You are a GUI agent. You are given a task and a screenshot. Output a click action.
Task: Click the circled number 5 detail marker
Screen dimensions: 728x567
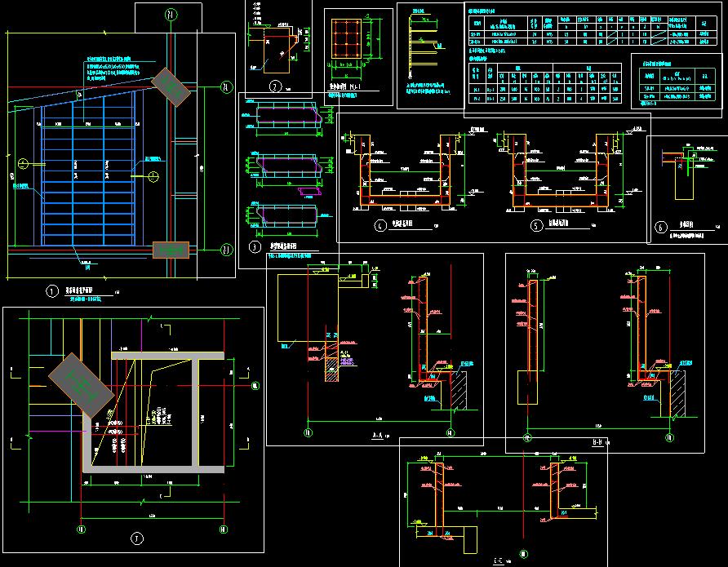[535, 225]
